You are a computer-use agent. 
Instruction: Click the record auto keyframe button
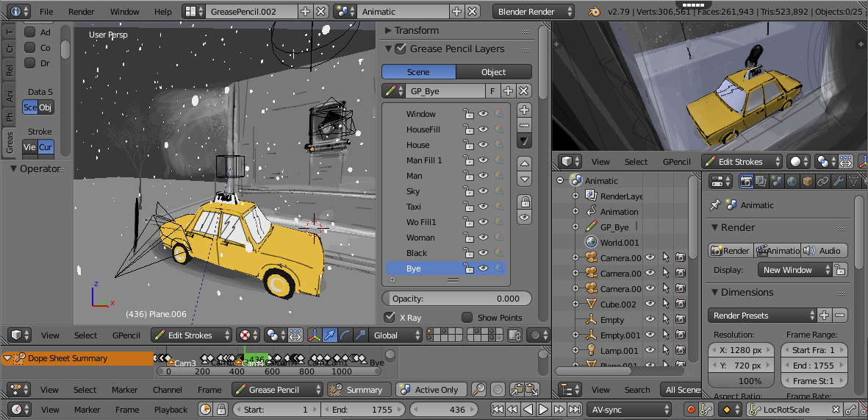[x=691, y=410]
